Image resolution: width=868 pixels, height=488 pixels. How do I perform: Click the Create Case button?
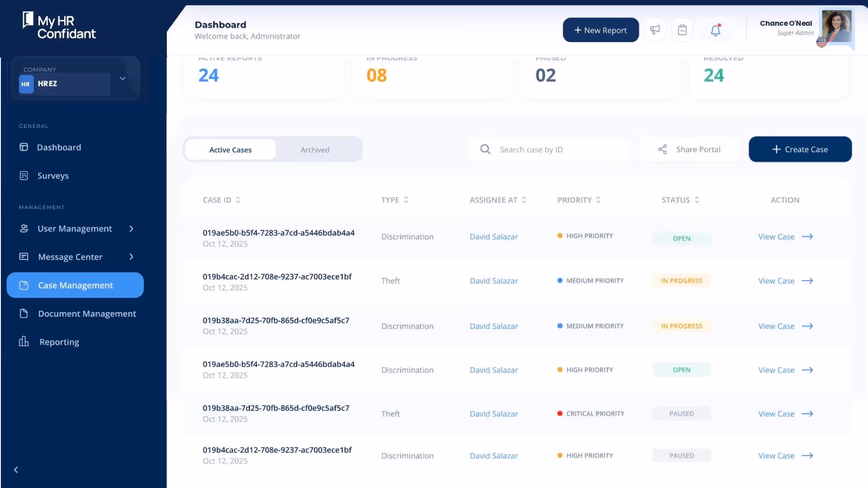(800, 149)
